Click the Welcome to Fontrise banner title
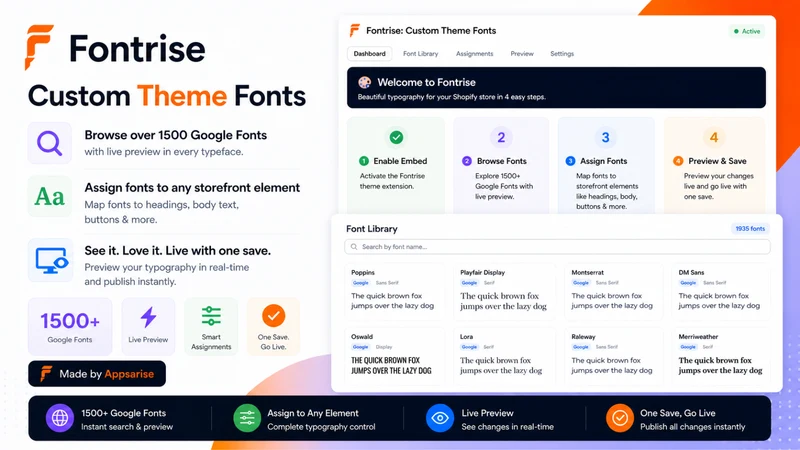Viewport: 800px width, 450px height. click(427, 82)
